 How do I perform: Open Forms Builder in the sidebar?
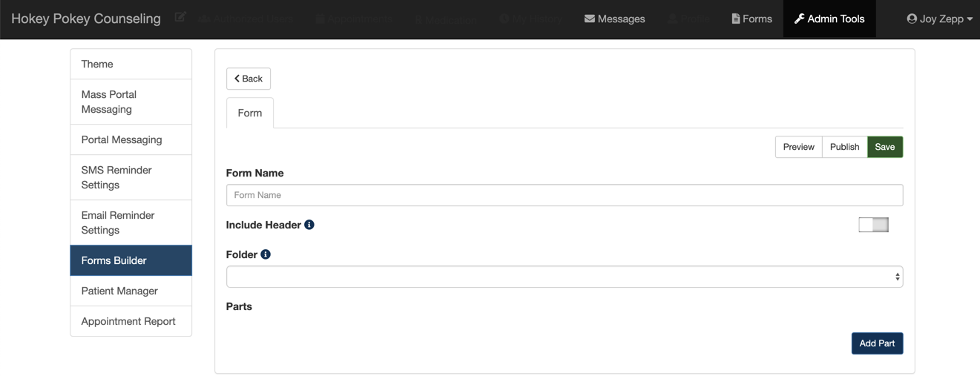point(131,260)
